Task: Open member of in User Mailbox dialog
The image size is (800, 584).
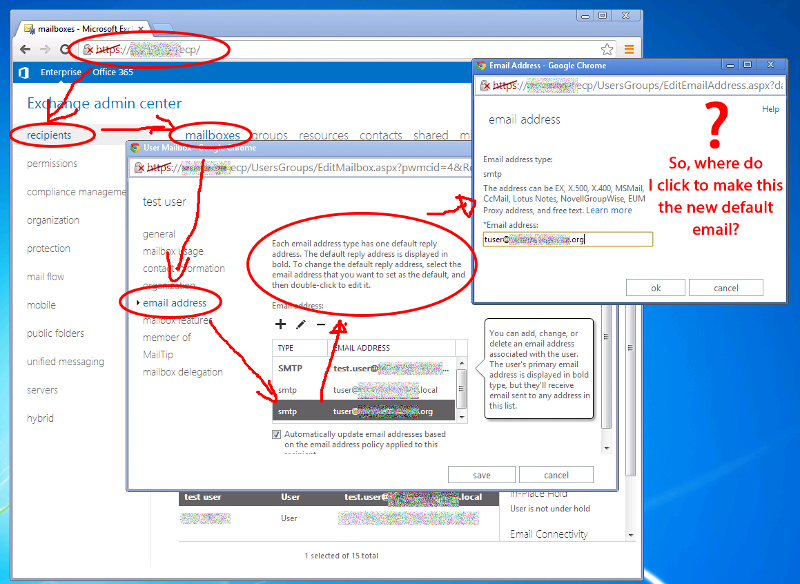Action: click(167, 337)
